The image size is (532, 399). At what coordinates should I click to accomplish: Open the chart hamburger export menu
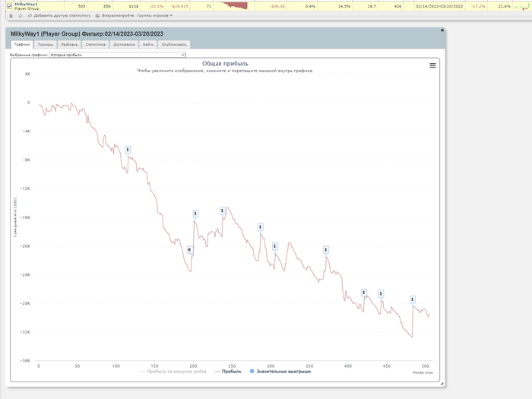[x=432, y=65]
